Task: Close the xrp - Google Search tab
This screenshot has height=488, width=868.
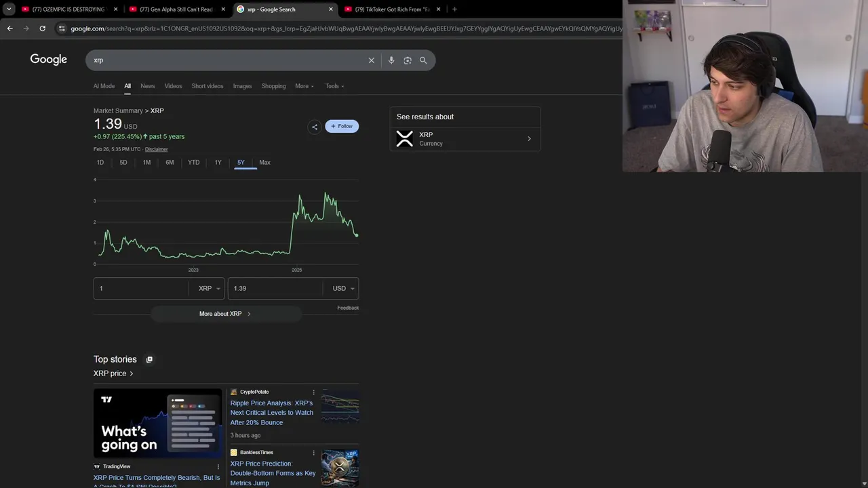Action: (331, 9)
